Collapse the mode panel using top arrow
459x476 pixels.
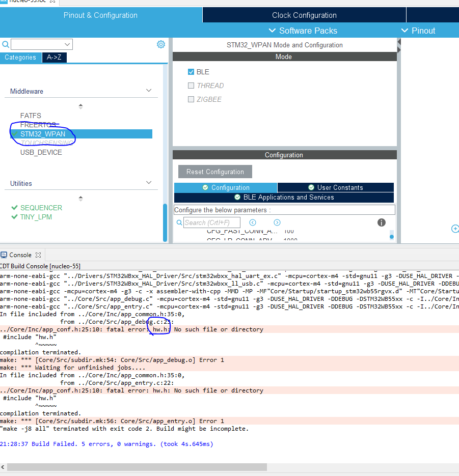[x=399, y=42]
